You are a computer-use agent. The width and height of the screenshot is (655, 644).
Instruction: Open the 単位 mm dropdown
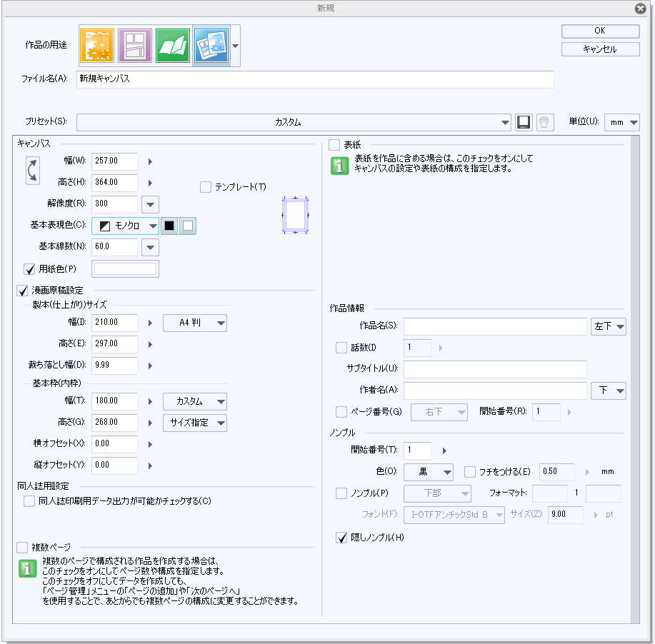coord(622,122)
